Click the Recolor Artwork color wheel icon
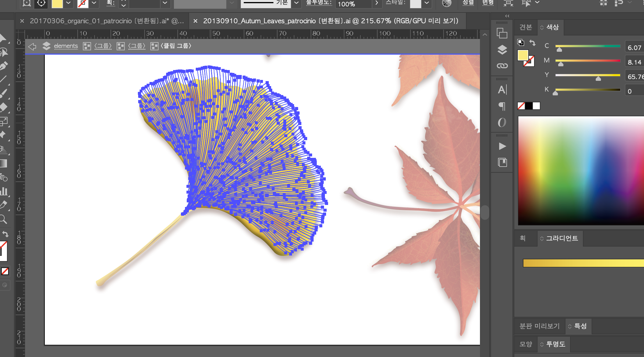This screenshot has width=644, height=357. 446,3
